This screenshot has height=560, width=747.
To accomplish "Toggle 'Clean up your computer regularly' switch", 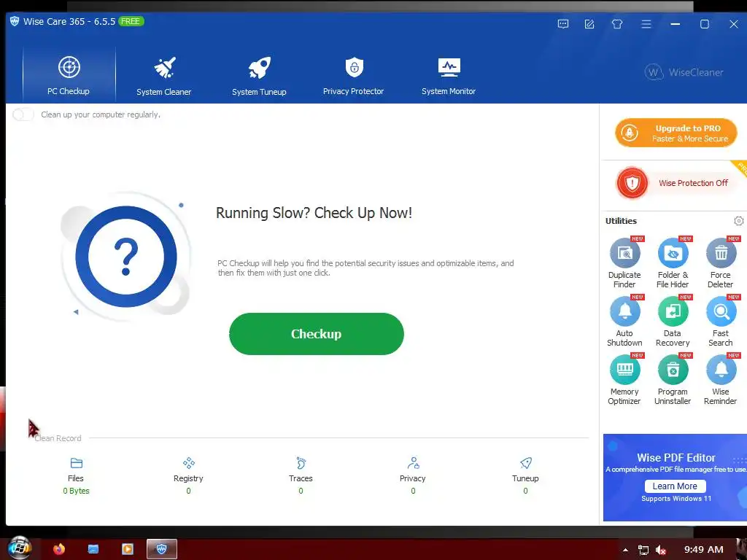I will coord(23,114).
